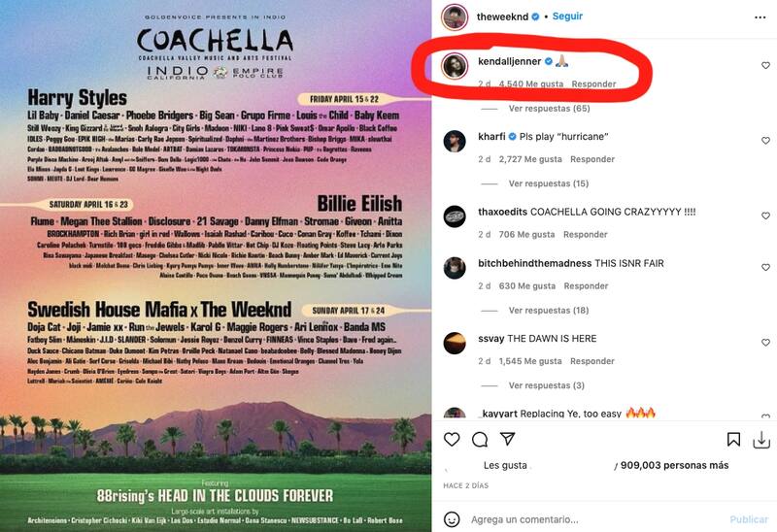Save the post with the bookmark icon
Image resolution: width=777 pixels, height=532 pixels.
point(734,440)
